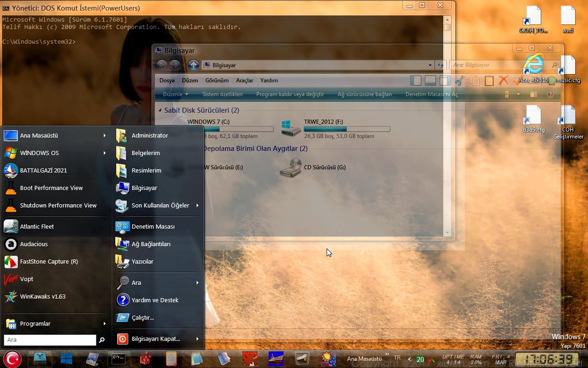The image size is (588, 368).
Task: Open the CD Sürücüsü (G:) drive
Action: click(x=313, y=167)
